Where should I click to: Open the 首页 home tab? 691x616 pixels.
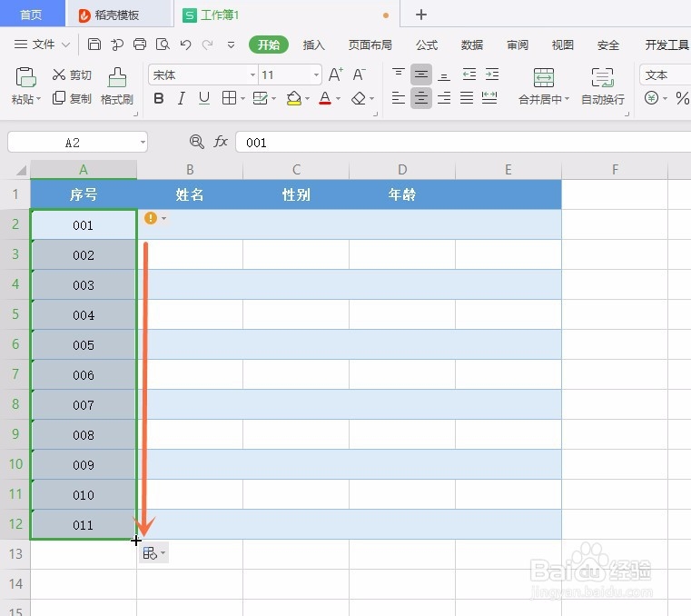(x=31, y=15)
